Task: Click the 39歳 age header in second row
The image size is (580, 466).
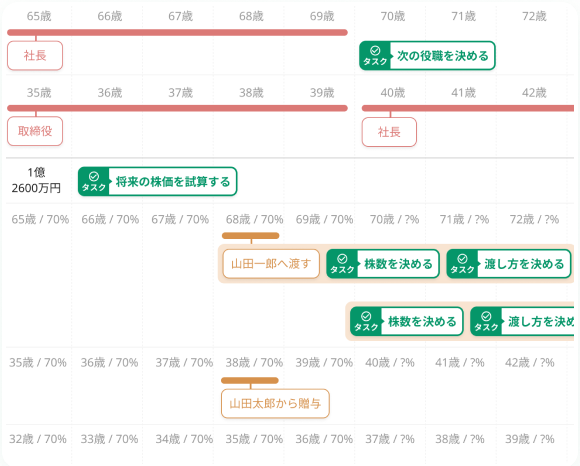Action: [x=322, y=92]
